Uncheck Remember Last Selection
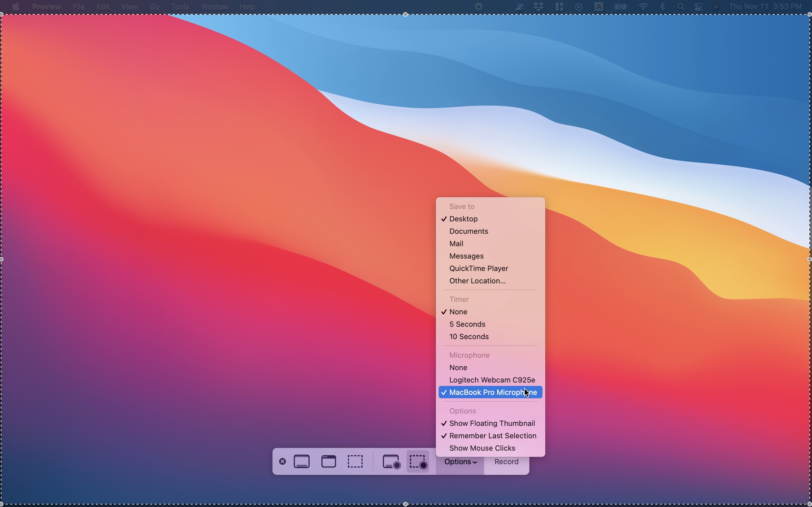The height and width of the screenshot is (507, 812). (x=493, y=435)
